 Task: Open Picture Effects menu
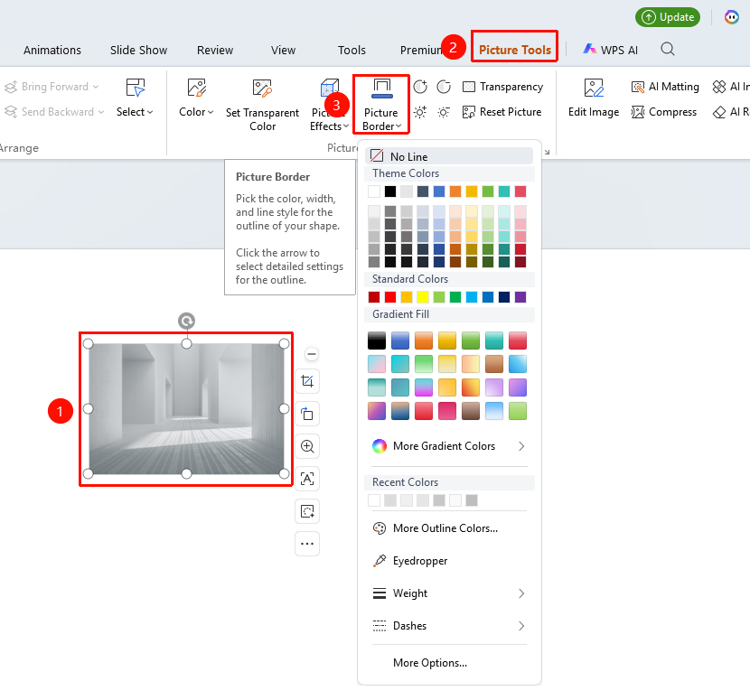pos(329,105)
